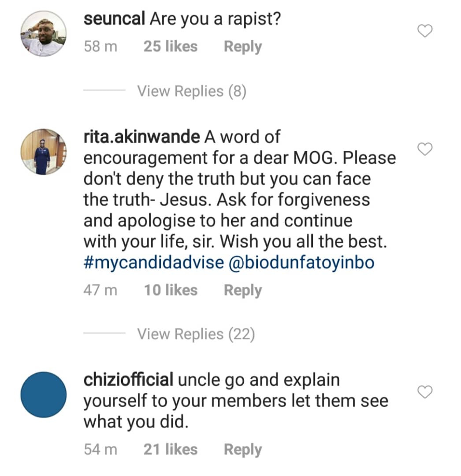Show the 10 likes list
Viewport: 461px width, 476px height.
[x=170, y=290]
